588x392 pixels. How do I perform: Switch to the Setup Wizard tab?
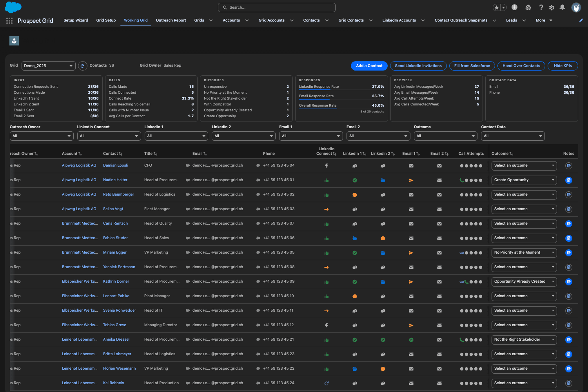tap(76, 20)
